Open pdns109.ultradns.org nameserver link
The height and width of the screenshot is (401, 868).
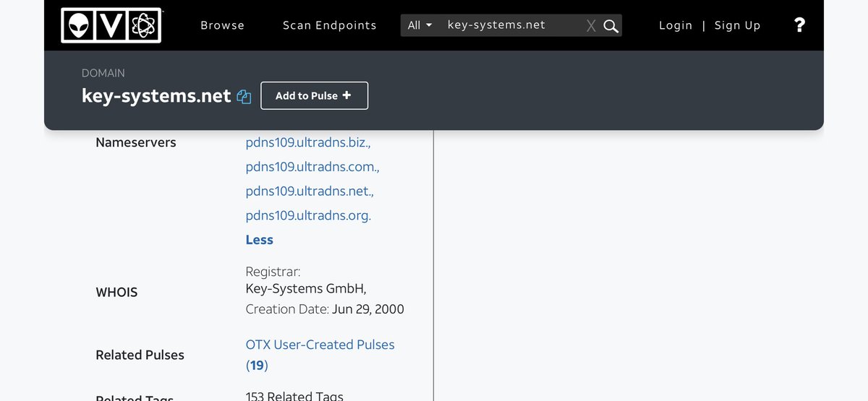tap(308, 215)
